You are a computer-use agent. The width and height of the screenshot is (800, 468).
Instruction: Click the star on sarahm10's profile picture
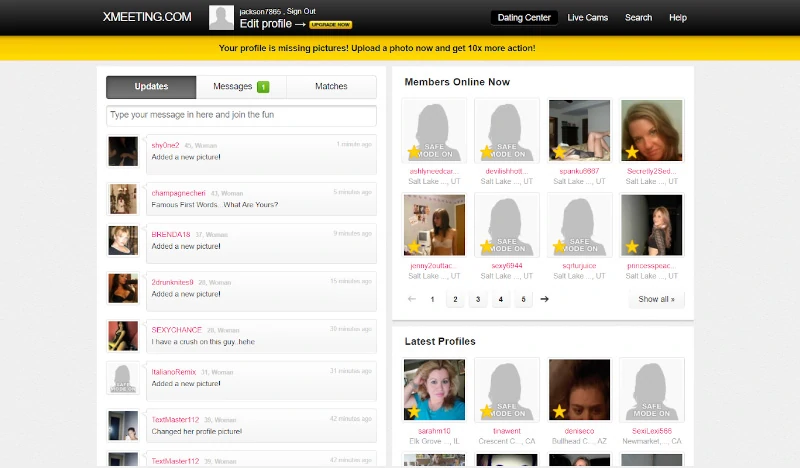pyautogui.click(x=414, y=411)
